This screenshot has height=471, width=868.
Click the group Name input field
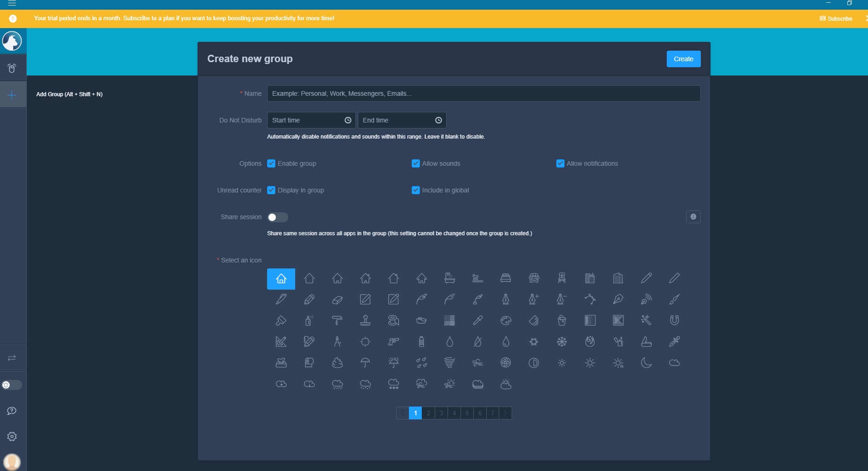point(484,93)
